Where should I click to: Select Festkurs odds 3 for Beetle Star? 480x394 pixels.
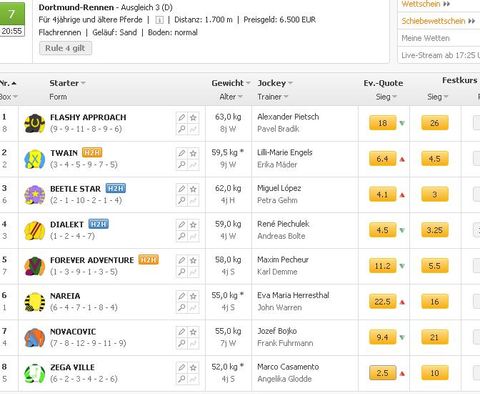[x=435, y=194]
